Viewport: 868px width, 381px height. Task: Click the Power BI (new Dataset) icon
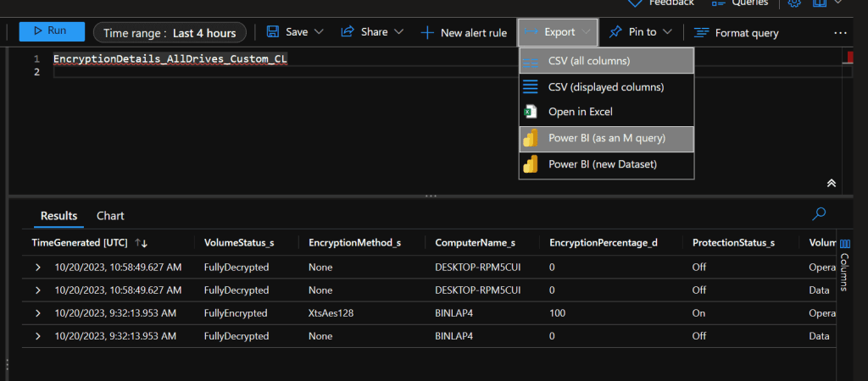[x=531, y=164]
